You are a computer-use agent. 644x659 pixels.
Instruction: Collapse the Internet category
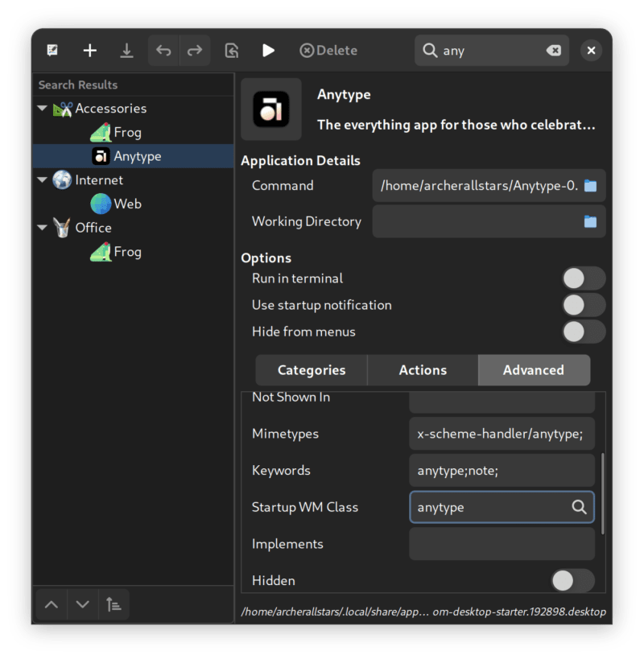42,180
